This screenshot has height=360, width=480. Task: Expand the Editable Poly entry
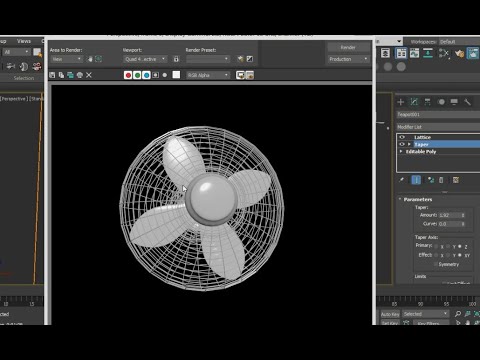pyautogui.click(x=401, y=152)
